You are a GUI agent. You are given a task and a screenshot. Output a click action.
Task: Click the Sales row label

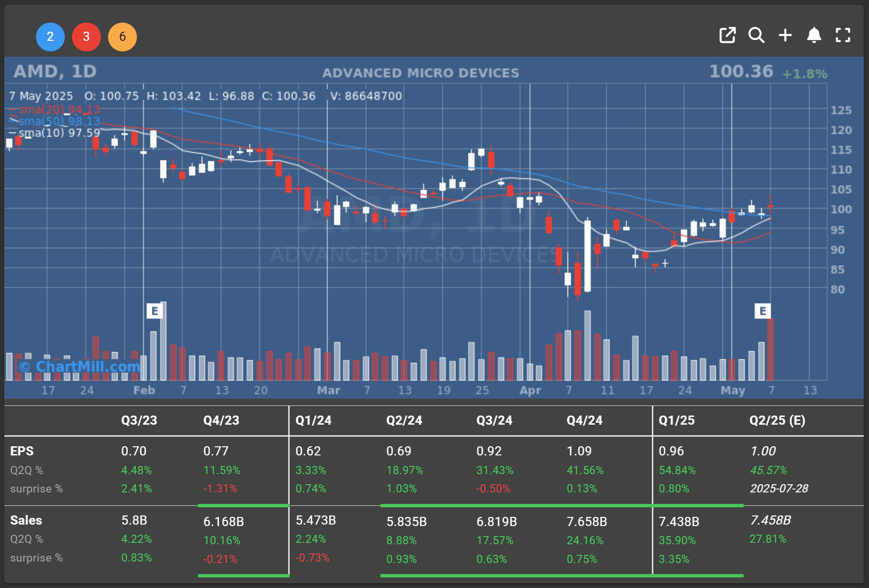[x=26, y=520]
